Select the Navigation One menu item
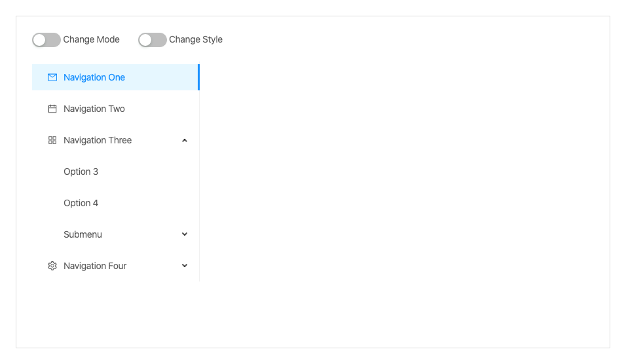 pos(94,77)
